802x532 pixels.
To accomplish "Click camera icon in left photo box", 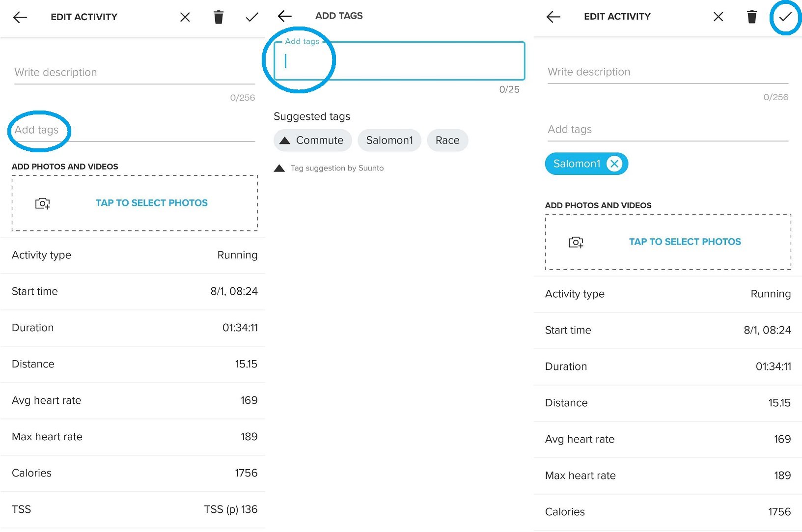I will (x=43, y=203).
